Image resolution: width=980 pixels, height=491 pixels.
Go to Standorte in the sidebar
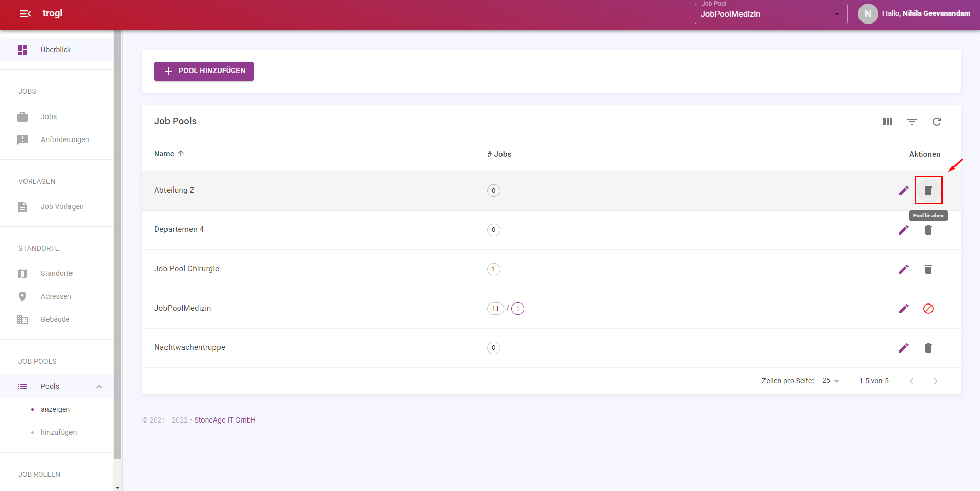57,273
